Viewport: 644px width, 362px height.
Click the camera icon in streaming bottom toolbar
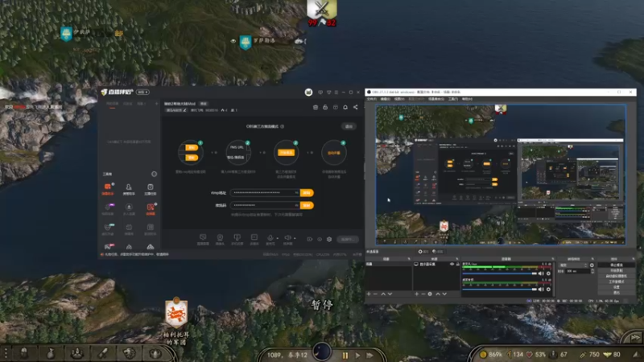click(220, 239)
